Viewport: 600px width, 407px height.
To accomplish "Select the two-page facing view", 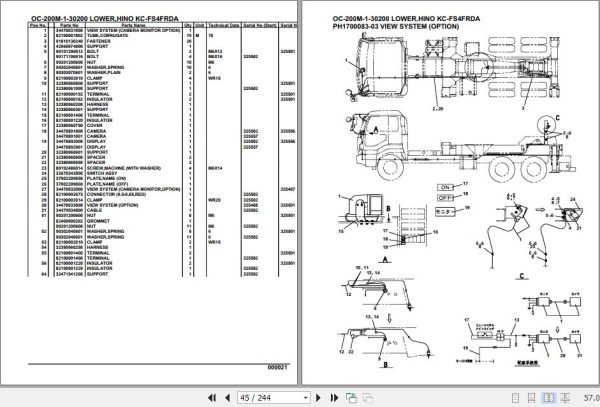I will pyautogui.click(x=549, y=398).
